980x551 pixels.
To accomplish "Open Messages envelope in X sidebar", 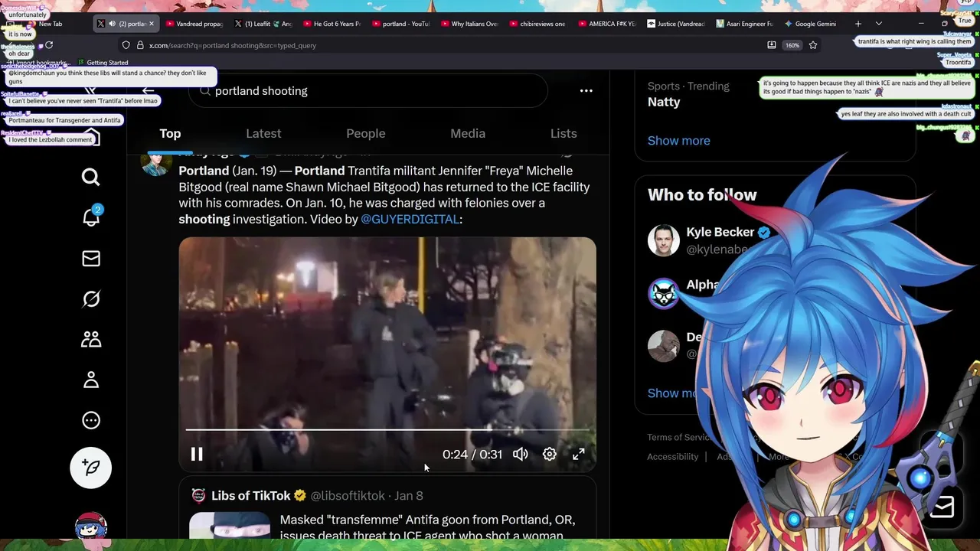I will tap(90, 259).
